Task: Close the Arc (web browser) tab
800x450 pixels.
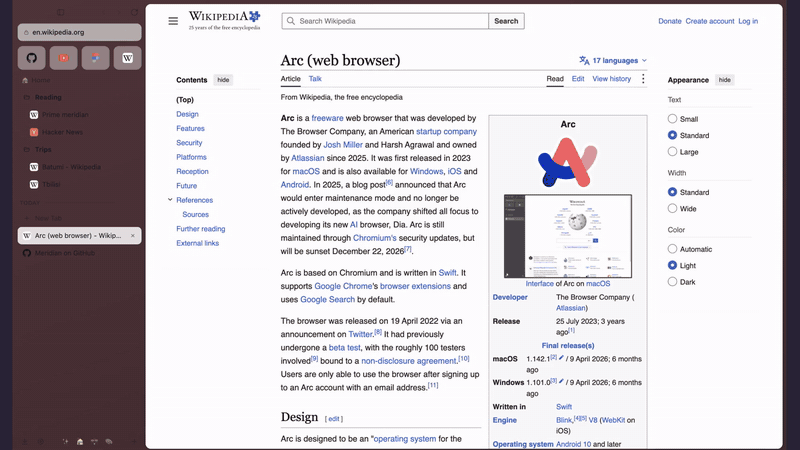Action: [x=133, y=236]
